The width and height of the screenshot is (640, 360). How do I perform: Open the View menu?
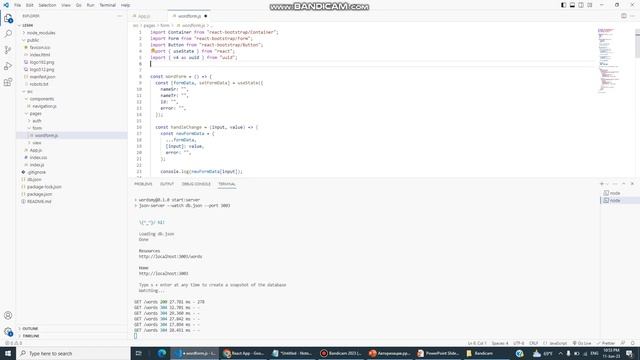pyautogui.click(x=66, y=5)
